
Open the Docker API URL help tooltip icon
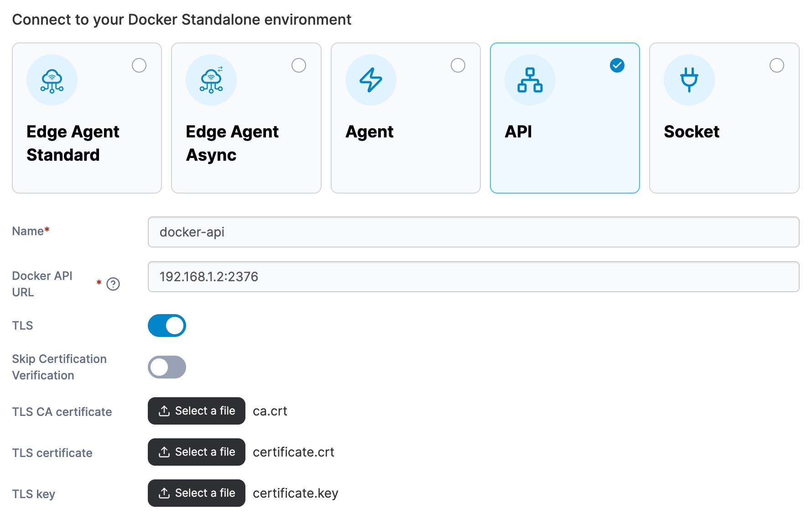113,284
